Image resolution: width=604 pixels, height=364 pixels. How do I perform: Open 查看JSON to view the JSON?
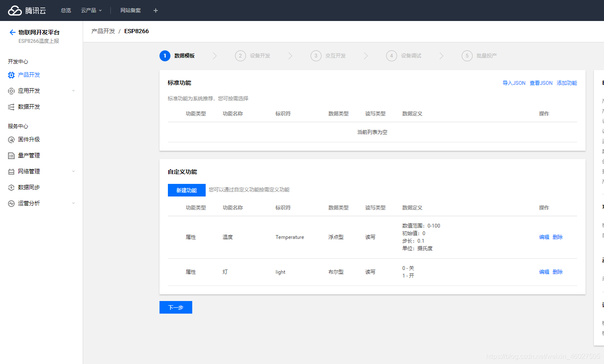pyautogui.click(x=541, y=83)
